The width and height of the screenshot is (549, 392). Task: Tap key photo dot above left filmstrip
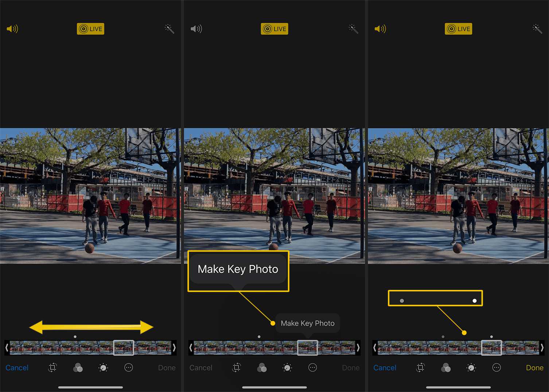pos(75,337)
